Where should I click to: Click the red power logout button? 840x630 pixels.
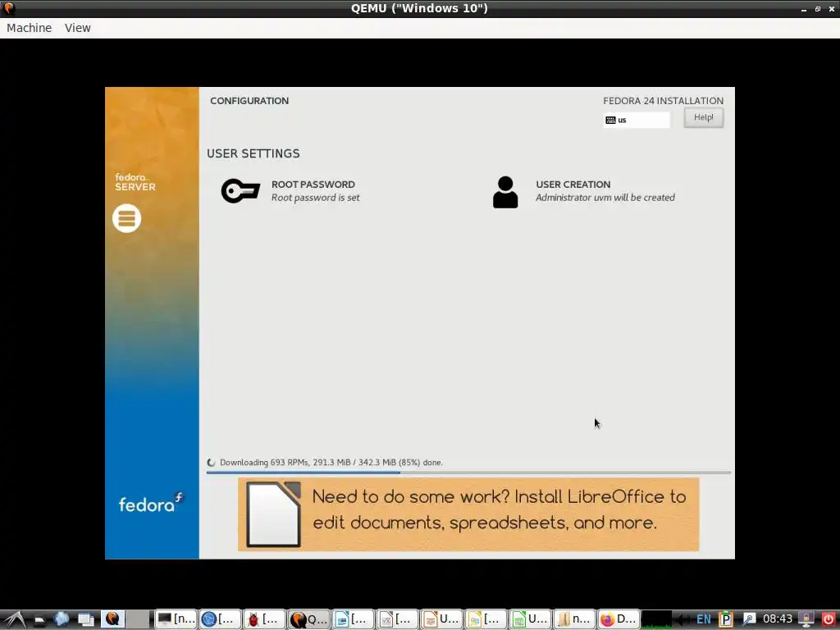[x=829, y=619]
